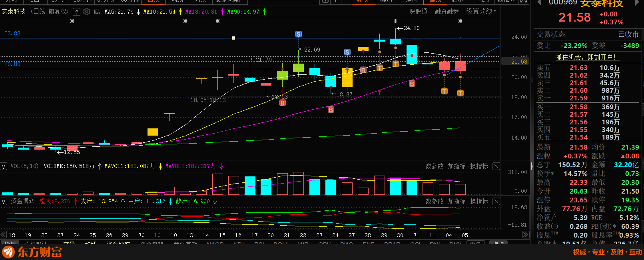Click the double-arrow marker above 24.80

pos(395,21)
